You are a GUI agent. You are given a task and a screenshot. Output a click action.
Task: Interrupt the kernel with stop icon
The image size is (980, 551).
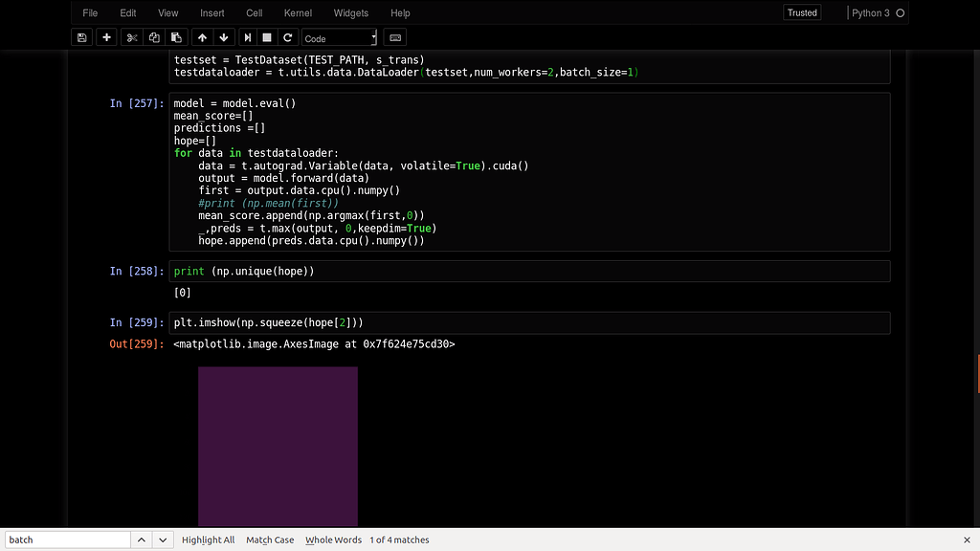pyautogui.click(x=267, y=37)
